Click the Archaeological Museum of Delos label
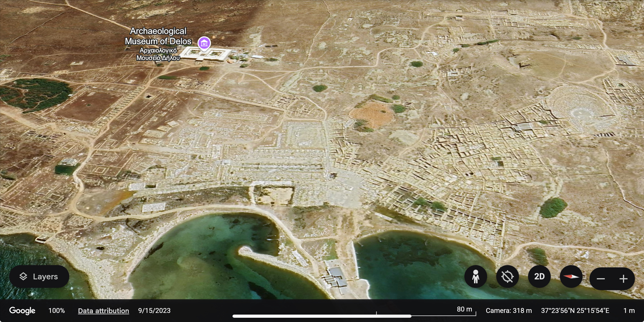Viewport: 644px width, 322px height. pos(158,36)
